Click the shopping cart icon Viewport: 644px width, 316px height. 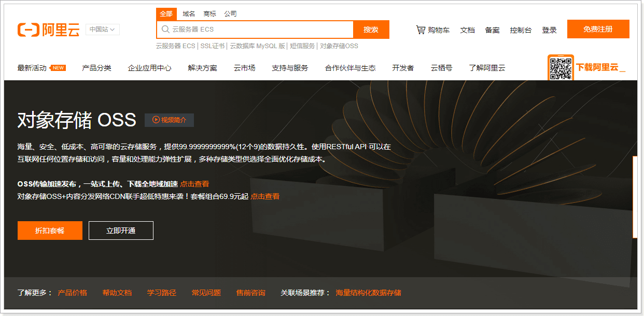(x=421, y=30)
